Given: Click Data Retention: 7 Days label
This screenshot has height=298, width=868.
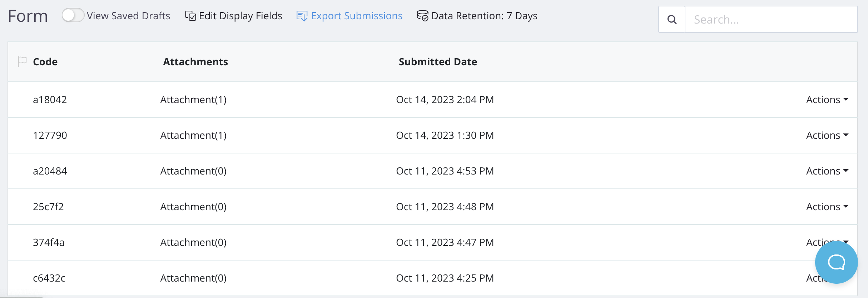Looking at the screenshot, I should 484,16.
